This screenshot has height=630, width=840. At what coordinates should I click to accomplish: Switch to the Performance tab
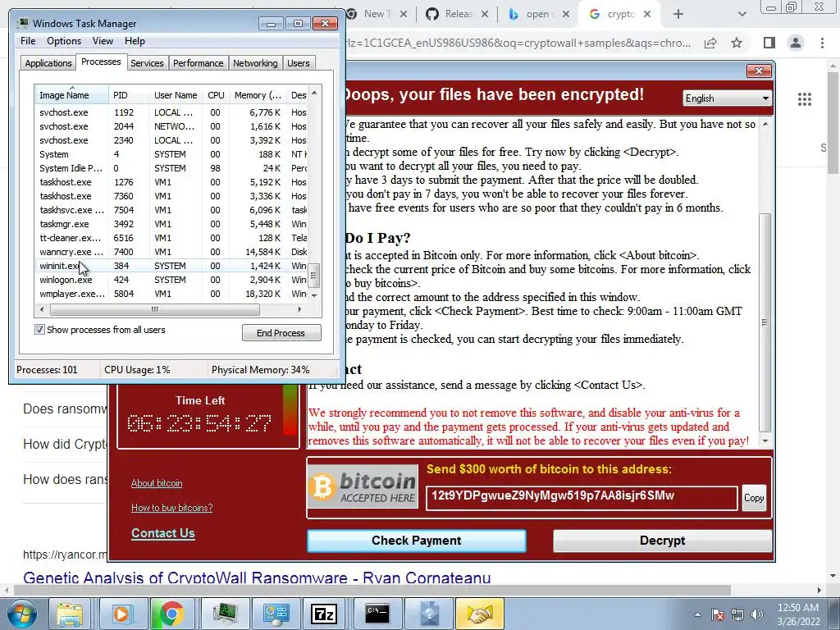(x=198, y=63)
